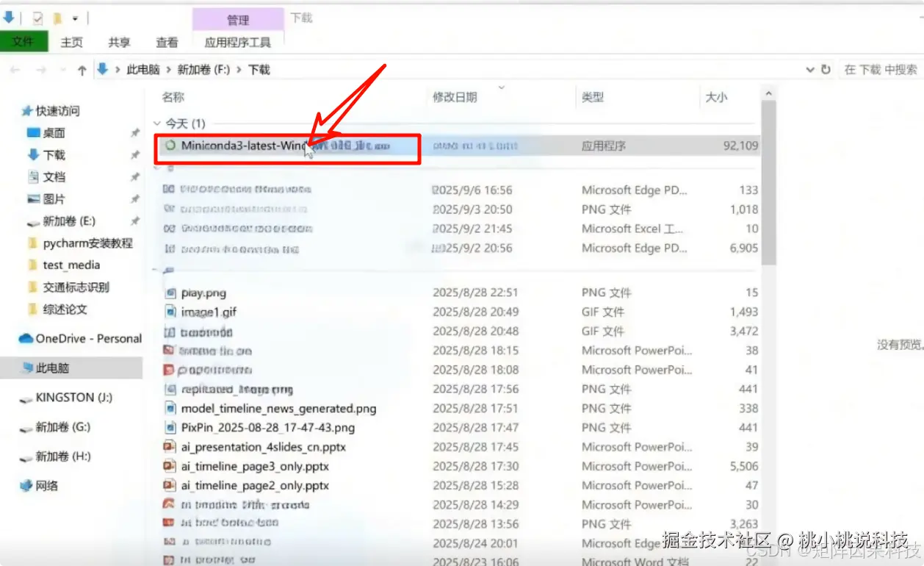The width and height of the screenshot is (924, 566).
Task: Switch to the 主页 ribbon tab
Action: click(72, 42)
